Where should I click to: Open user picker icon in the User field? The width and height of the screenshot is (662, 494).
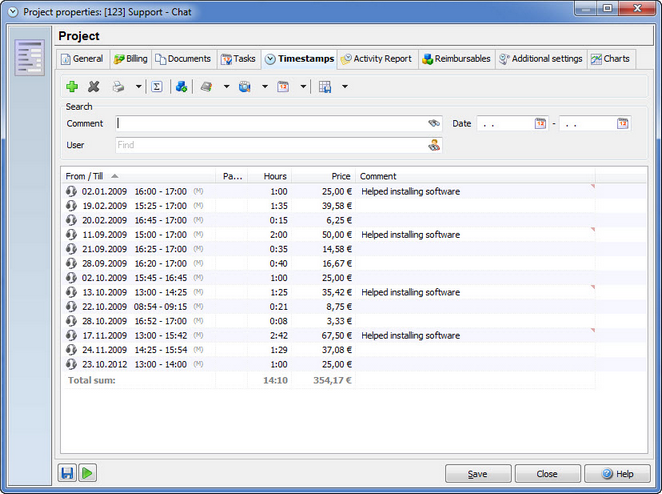[434, 145]
